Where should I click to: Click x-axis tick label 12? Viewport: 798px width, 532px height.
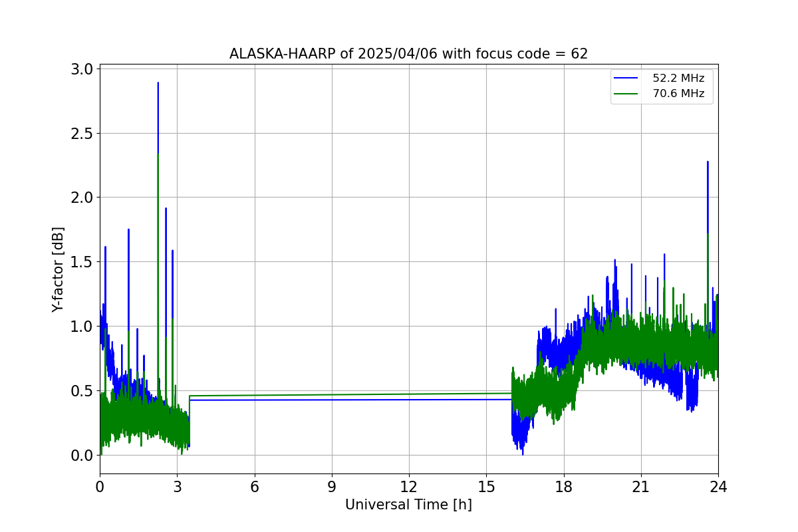pos(409,486)
